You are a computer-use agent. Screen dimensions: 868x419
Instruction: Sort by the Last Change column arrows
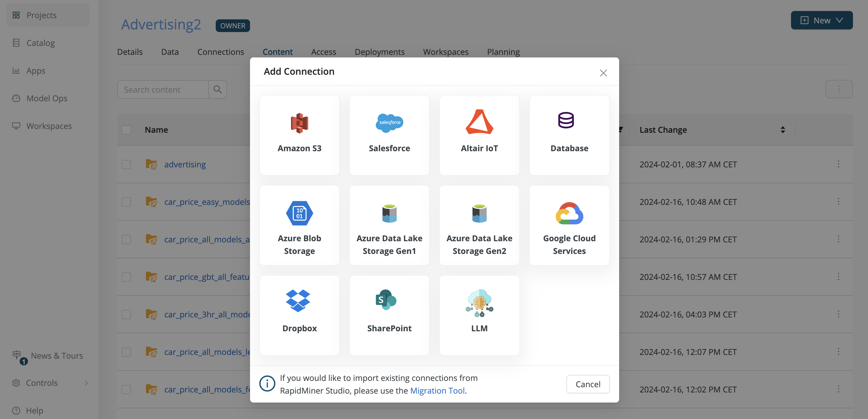click(782, 130)
